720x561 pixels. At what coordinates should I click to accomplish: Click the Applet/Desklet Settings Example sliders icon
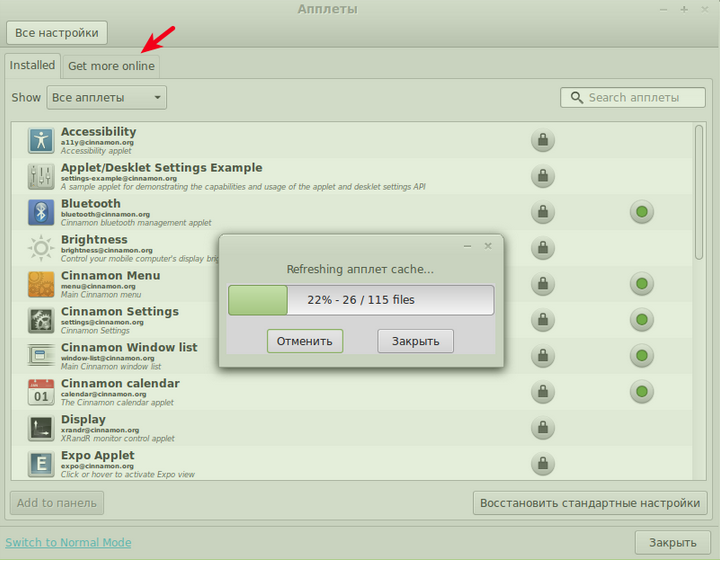pos(41,176)
